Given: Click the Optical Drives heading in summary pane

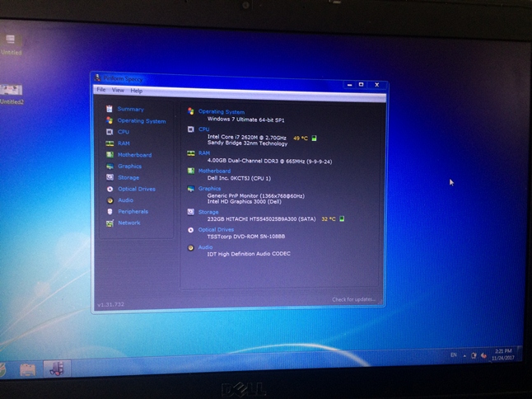Looking at the screenshot, I should pos(216,229).
